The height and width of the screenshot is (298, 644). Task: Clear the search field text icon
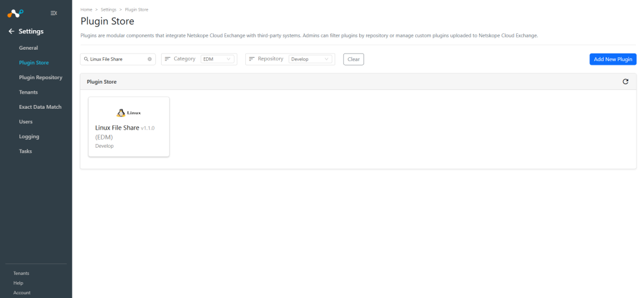point(150,59)
